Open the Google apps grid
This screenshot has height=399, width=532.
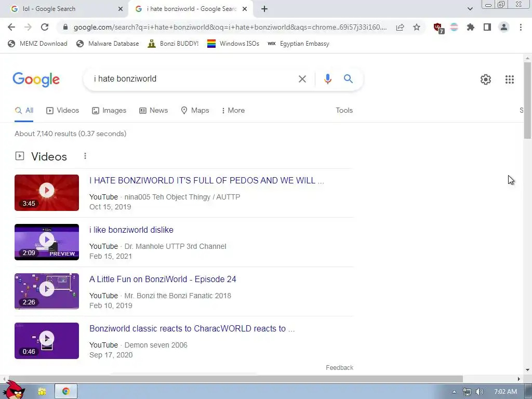pos(509,79)
